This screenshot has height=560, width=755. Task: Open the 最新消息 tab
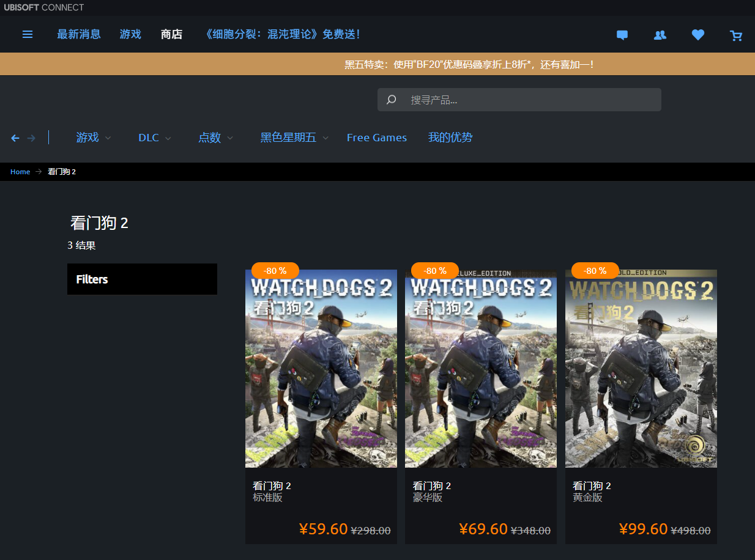click(x=79, y=34)
